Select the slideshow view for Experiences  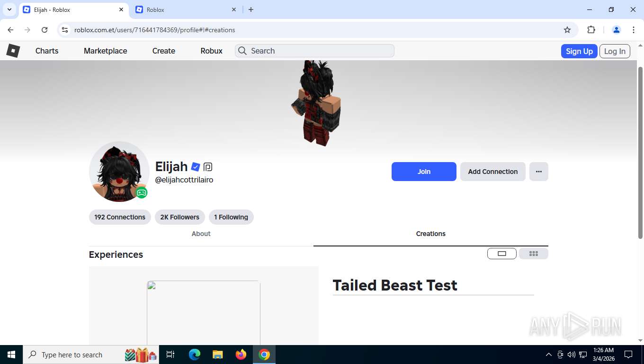502,254
